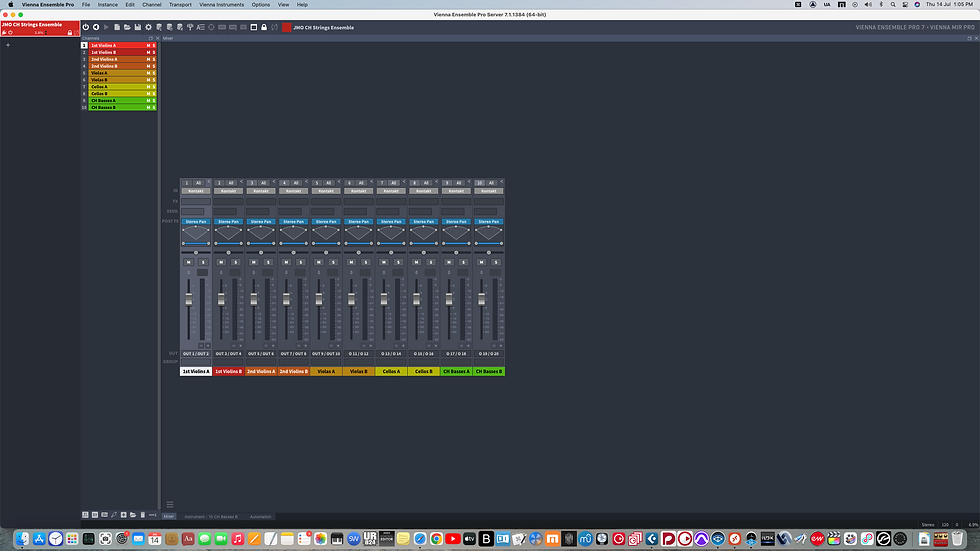Select the Cellos B strip name label
This screenshot has height=551, width=980.
[424, 371]
